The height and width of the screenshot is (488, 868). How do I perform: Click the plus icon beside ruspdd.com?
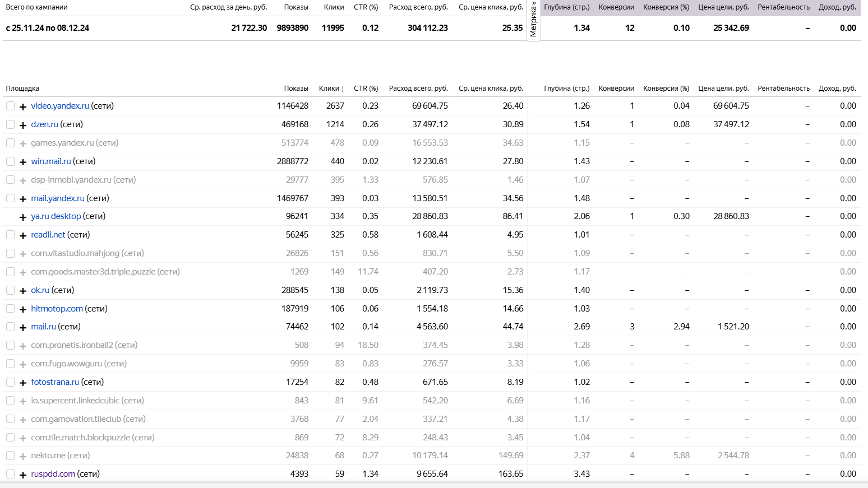coord(23,475)
